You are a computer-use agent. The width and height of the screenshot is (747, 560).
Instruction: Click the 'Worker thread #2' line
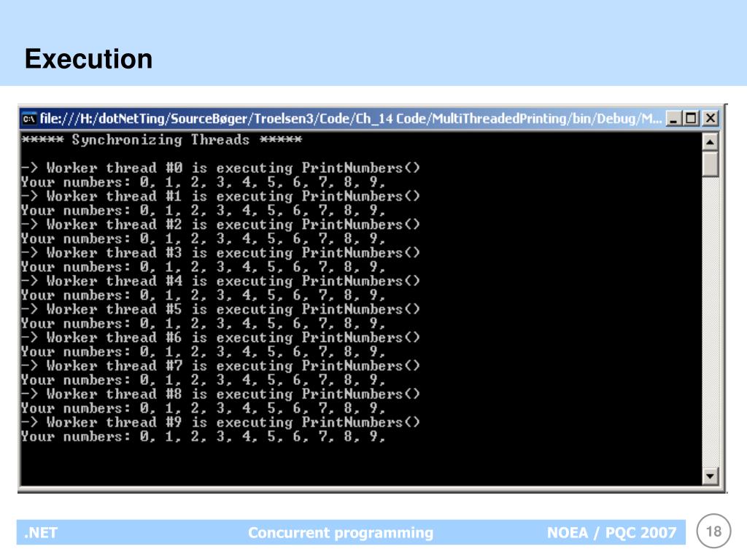pyautogui.click(x=220, y=225)
